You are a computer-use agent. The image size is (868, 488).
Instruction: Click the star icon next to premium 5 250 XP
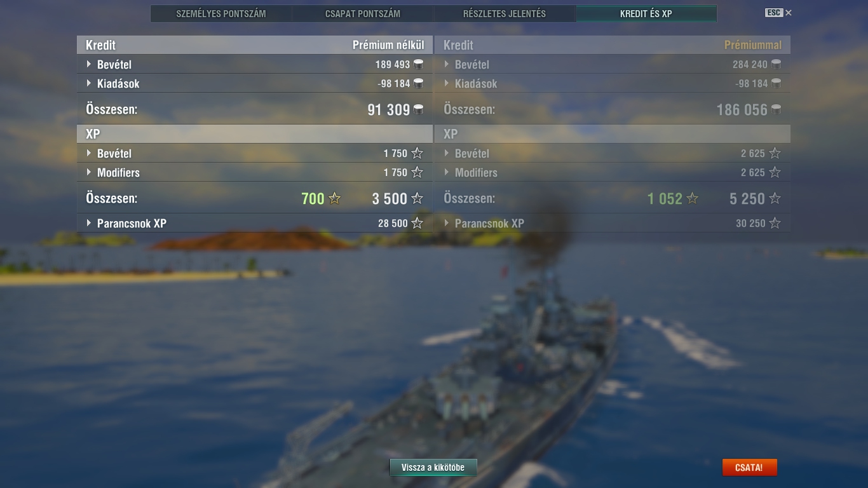pyautogui.click(x=775, y=198)
